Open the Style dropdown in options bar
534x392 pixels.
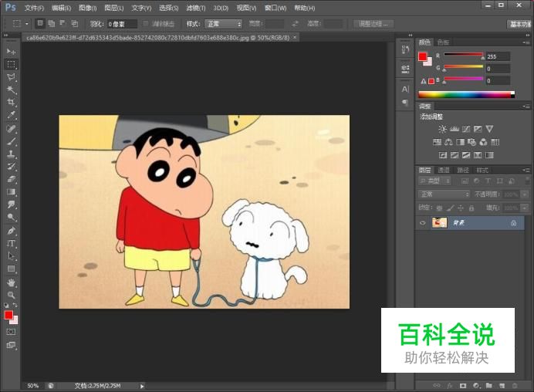pos(224,24)
